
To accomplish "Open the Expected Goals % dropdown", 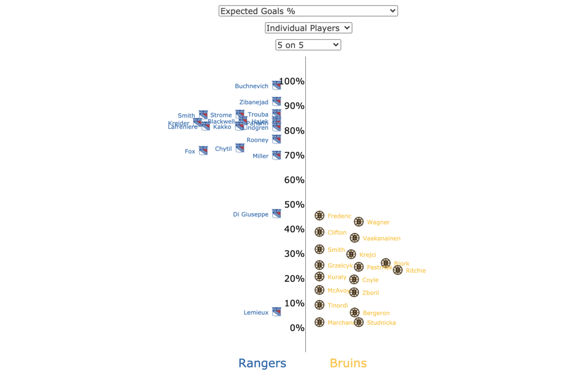I will [x=308, y=10].
